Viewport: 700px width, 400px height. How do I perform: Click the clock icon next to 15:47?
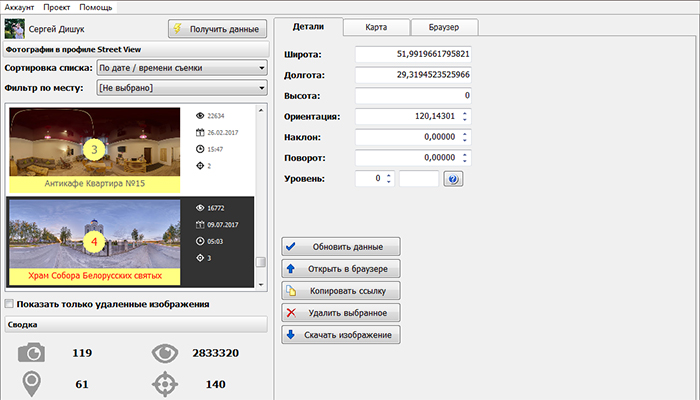(x=198, y=150)
